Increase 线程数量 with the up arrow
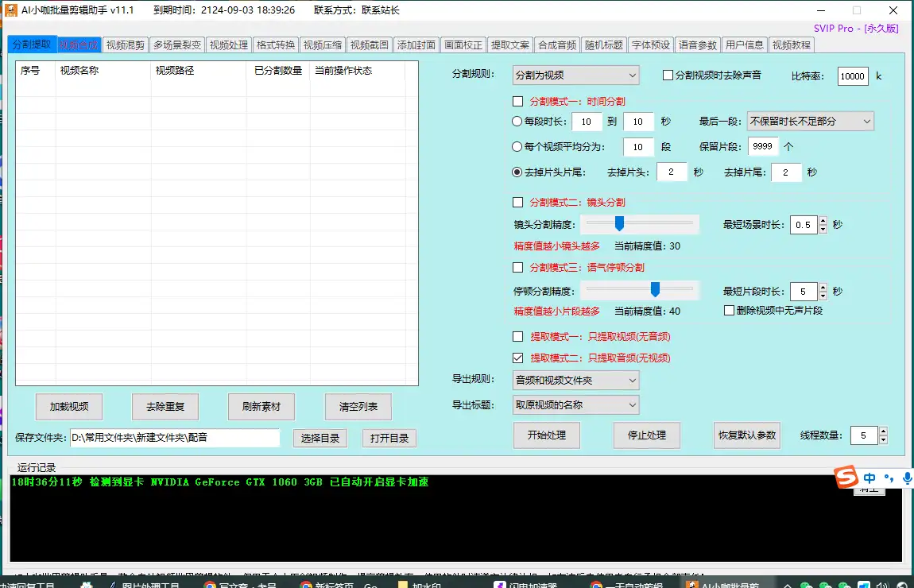The height and width of the screenshot is (588, 914). point(882,431)
